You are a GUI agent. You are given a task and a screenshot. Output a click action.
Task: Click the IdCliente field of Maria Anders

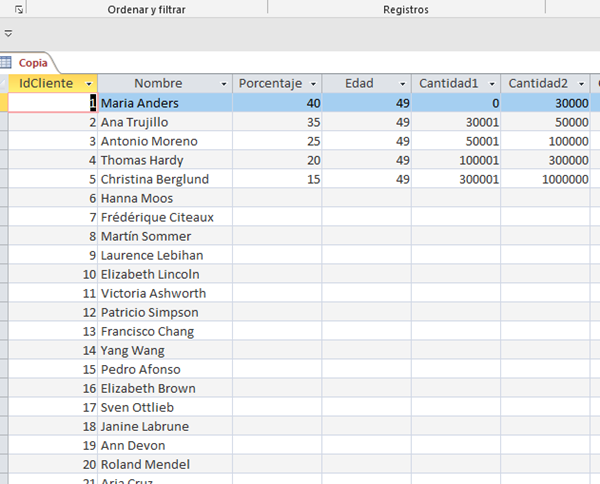[x=53, y=103]
